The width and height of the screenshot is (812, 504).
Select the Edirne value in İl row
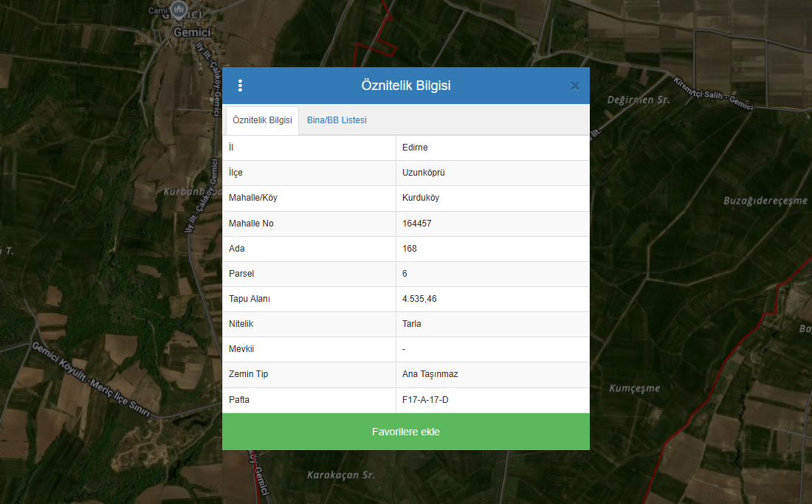pyautogui.click(x=415, y=148)
